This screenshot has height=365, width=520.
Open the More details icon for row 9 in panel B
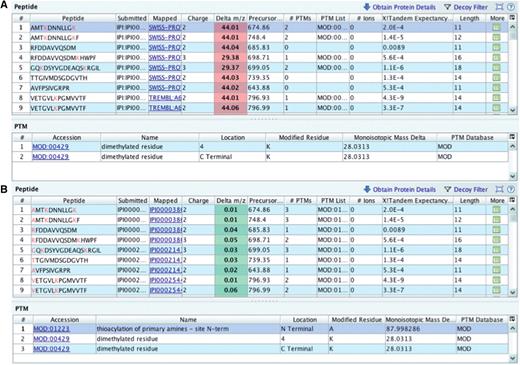[x=496, y=290]
